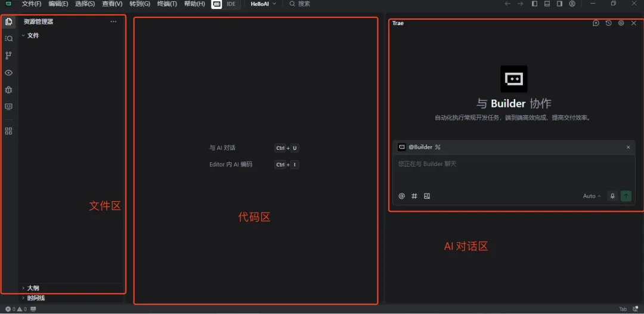644x314 pixels.
Task: Click the large Builder logo in chat panel
Action: [x=514, y=79]
